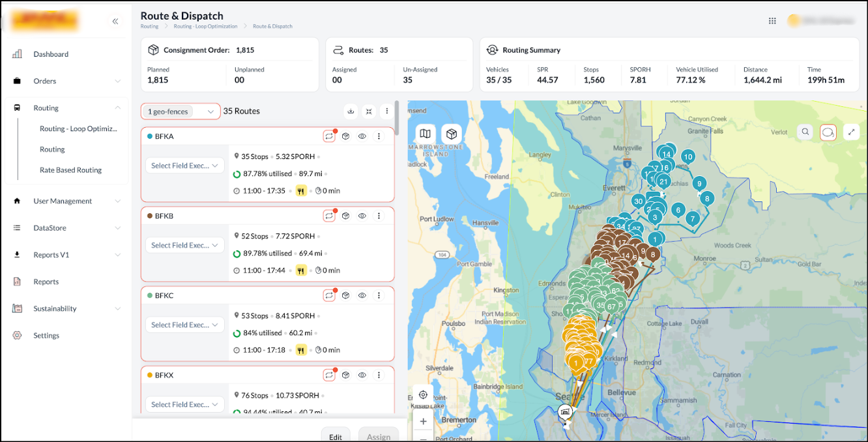The image size is (868, 442).
Task: Toggle visibility eye for BFKB route
Action: [362, 216]
